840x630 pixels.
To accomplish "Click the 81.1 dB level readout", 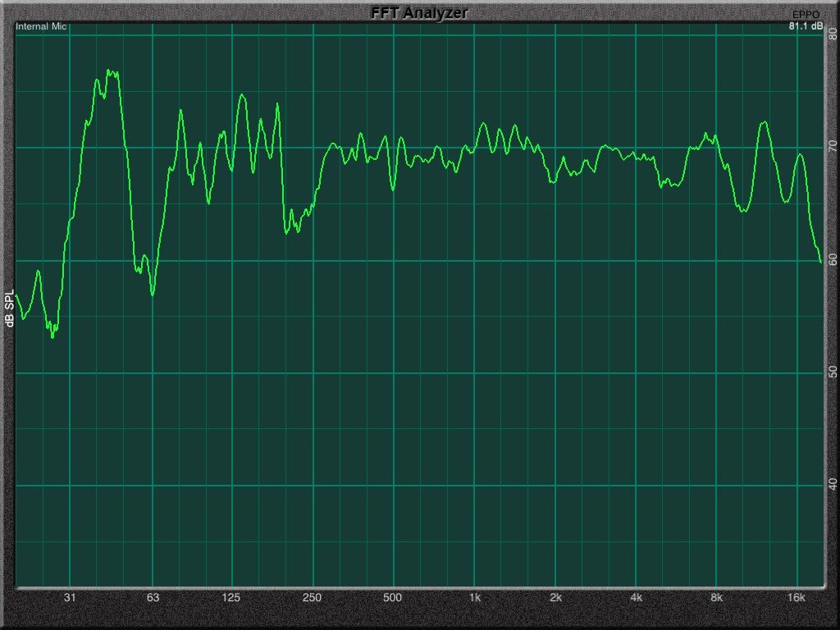I will point(806,25).
